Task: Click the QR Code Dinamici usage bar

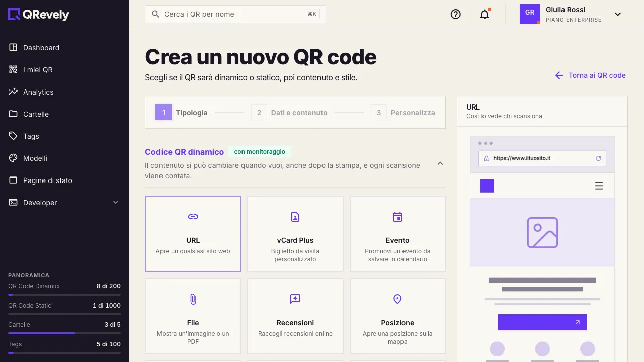Action: [x=64, y=295]
